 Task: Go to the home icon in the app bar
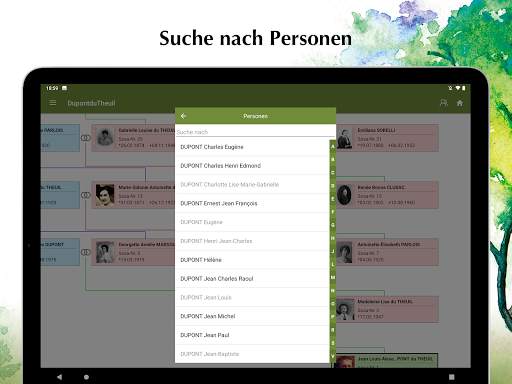pos(460,103)
